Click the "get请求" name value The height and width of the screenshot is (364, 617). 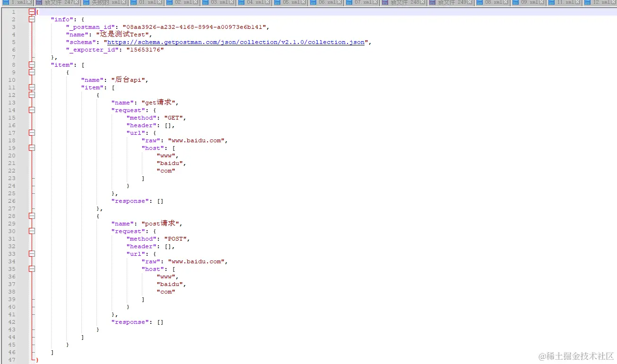click(x=158, y=103)
